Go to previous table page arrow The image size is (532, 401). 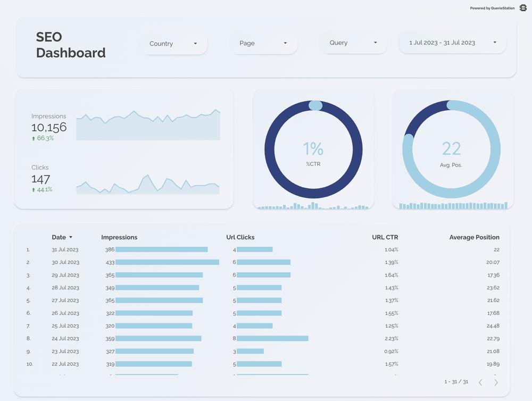click(x=480, y=382)
